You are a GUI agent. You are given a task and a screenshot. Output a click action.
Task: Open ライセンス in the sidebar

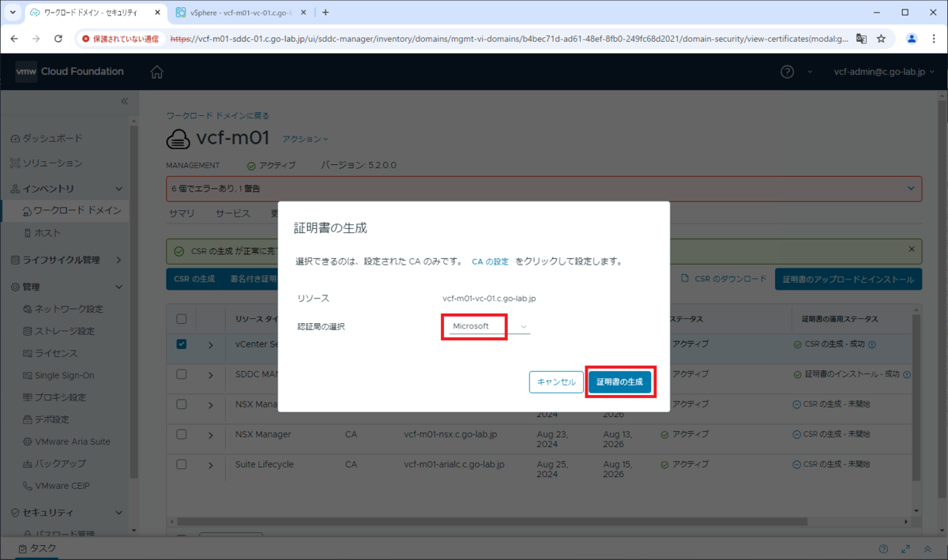pos(55,353)
